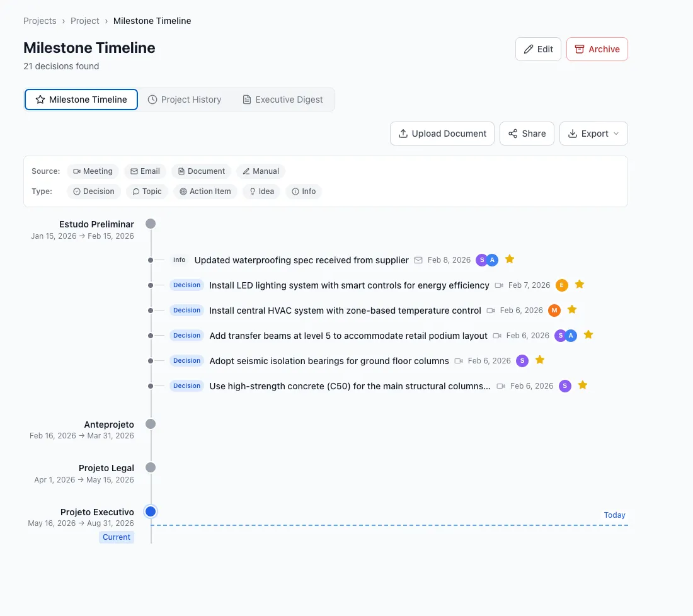Click the Today label on the timeline
The width and height of the screenshot is (693, 616).
614,515
